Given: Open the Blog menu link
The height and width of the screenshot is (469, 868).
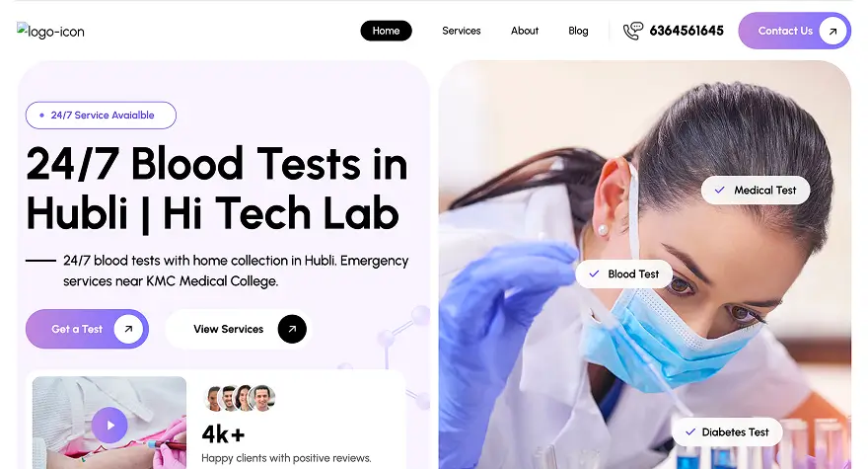Looking at the screenshot, I should (578, 31).
